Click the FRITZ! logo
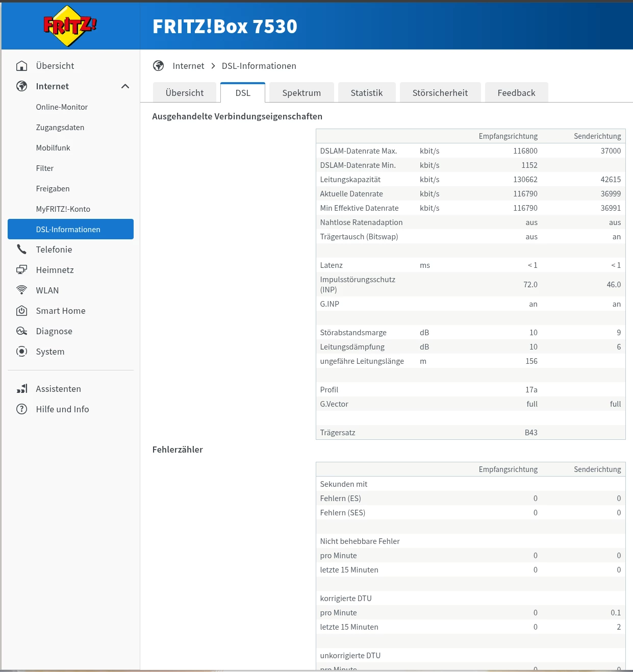This screenshot has width=633, height=672. coord(70,26)
